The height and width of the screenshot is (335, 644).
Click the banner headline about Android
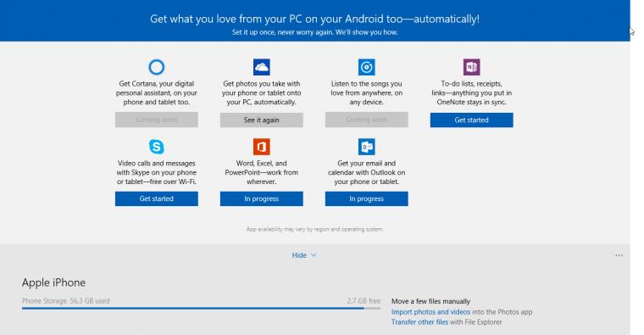click(x=314, y=19)
